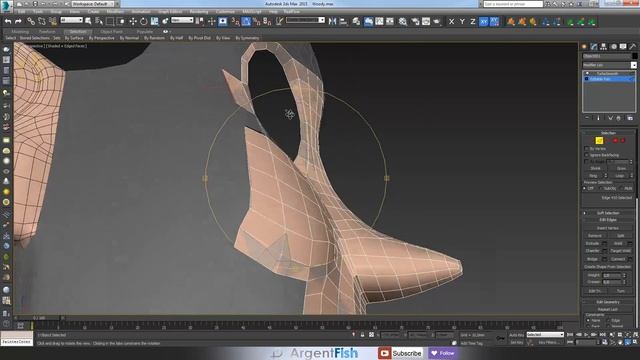The height and width of the screenshot is (360, 640).
Task: Select Constraints Edge radio button
Action: 608,320
